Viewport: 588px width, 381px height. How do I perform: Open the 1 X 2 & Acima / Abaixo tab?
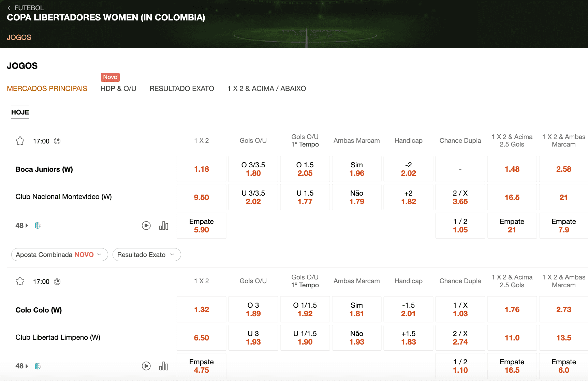[267, 89]
